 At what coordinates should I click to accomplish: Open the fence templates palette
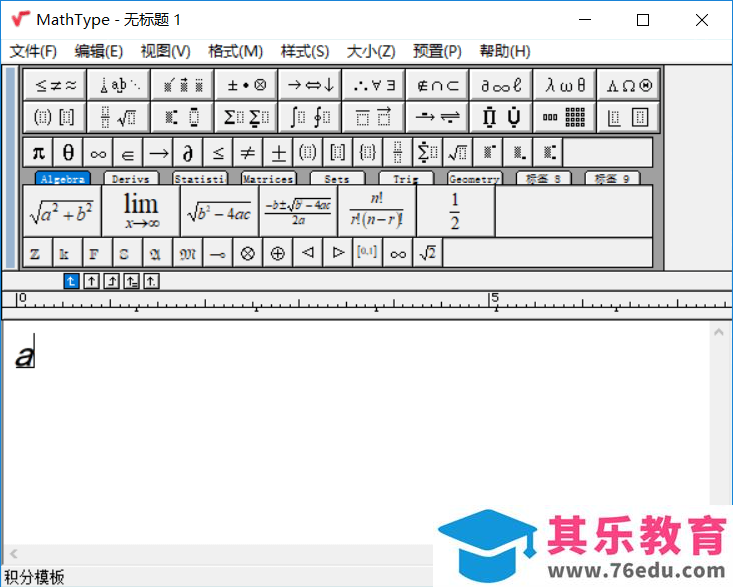tap(55, 117)
